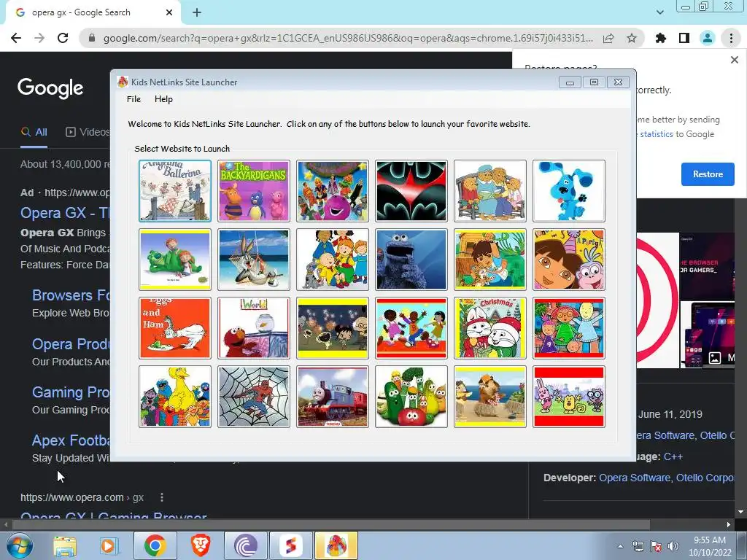
Task: Reload the Chrome page
Action: point(63,38)
